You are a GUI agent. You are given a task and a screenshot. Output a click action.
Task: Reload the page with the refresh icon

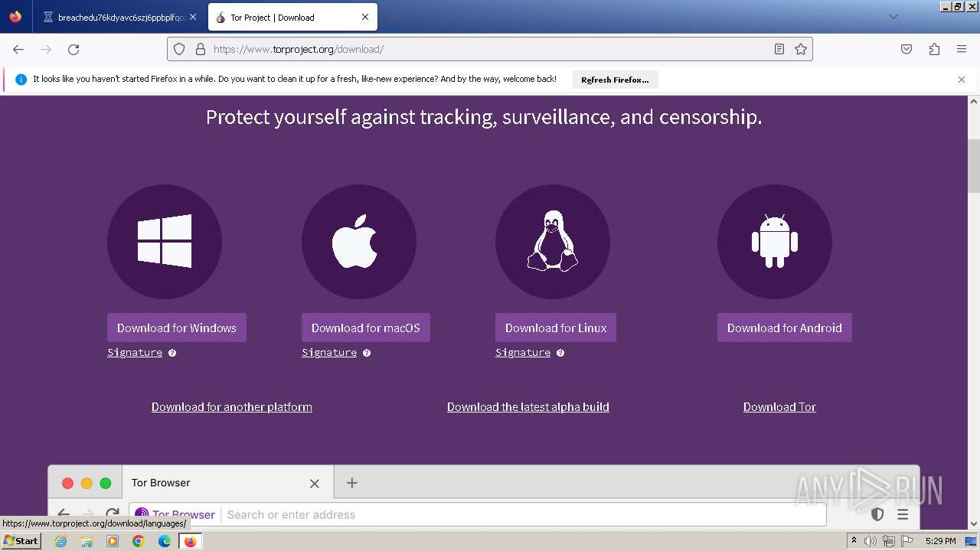coord(73,49)
